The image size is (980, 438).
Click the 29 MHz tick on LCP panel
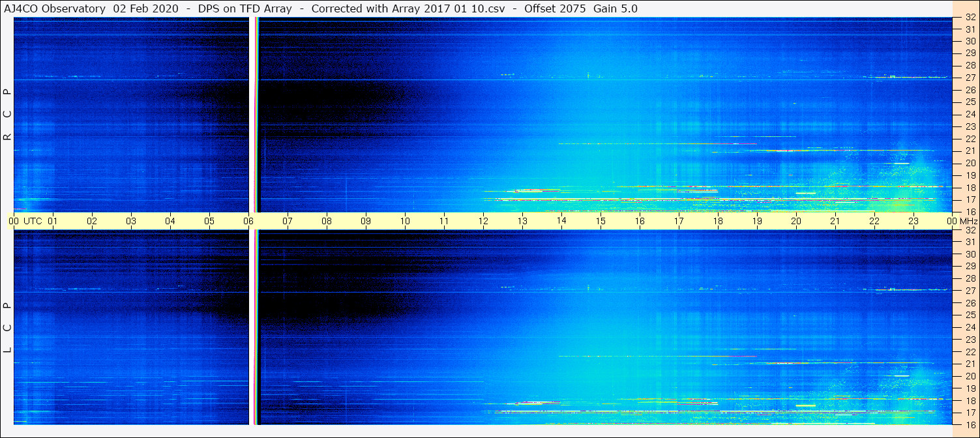click(x=970, y=267)
